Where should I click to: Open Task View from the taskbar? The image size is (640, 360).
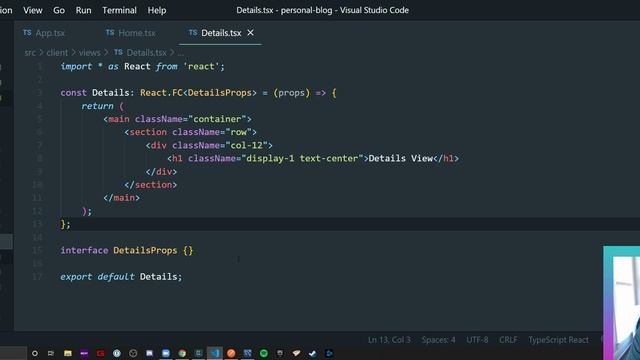pos(51,353)
